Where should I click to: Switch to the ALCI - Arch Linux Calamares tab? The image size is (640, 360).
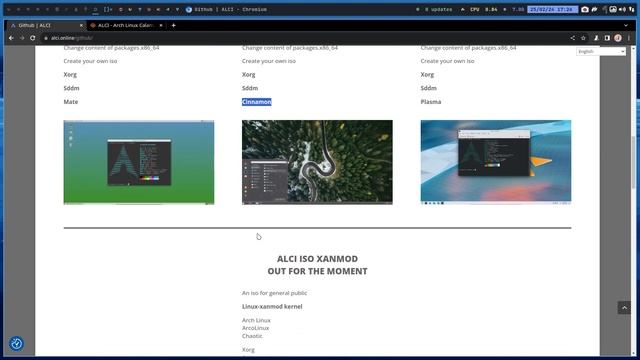[x=126, y=25]
